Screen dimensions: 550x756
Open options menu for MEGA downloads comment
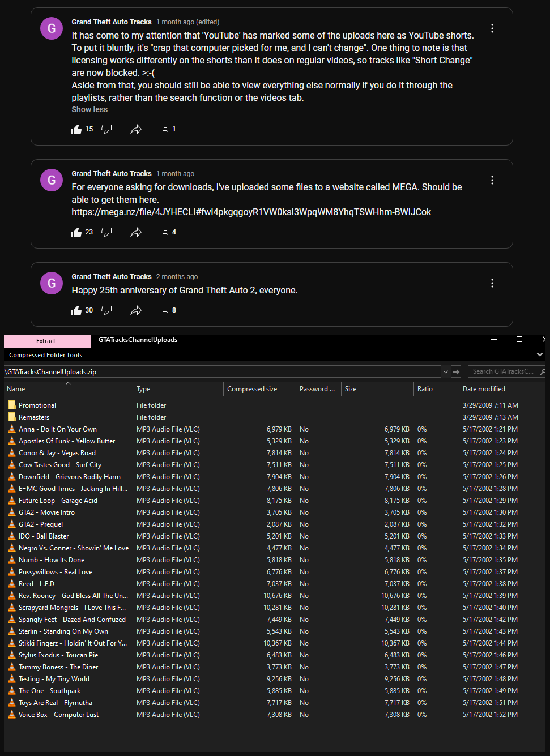(x=492, y=180)
